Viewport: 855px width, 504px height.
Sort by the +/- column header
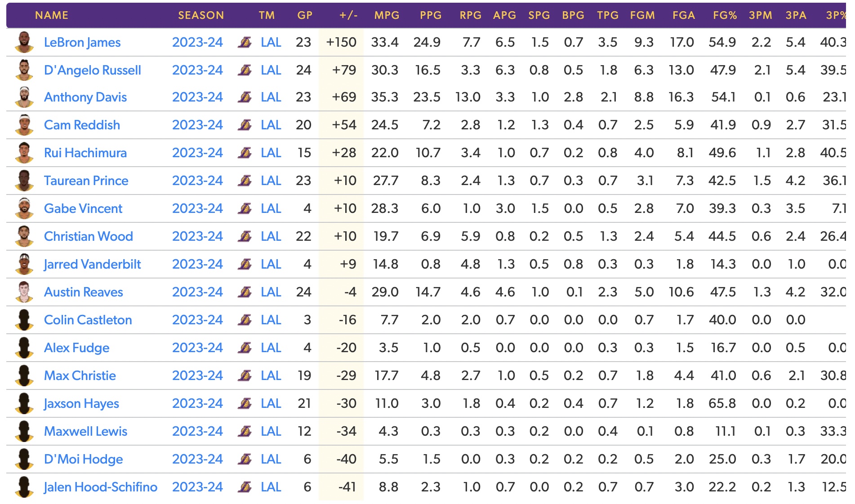pyautogui.click(x=349, y=15)
